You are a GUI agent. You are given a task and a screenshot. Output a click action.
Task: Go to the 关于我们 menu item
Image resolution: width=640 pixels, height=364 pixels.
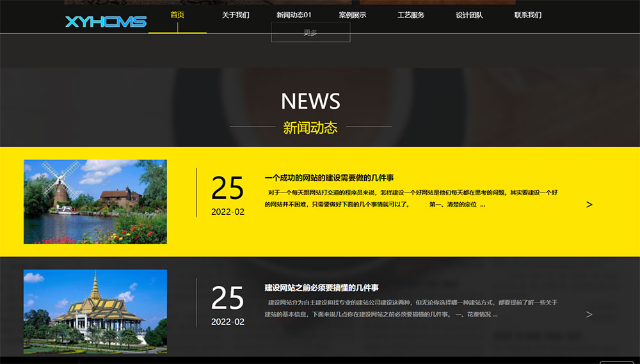236,15
